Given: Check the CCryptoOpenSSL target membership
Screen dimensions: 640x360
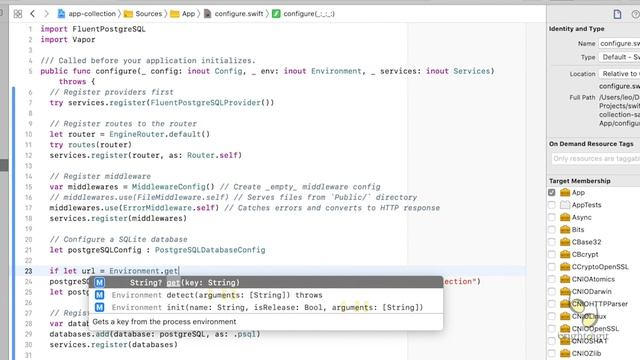Looking at the screenshot, I should pos(552,267).
